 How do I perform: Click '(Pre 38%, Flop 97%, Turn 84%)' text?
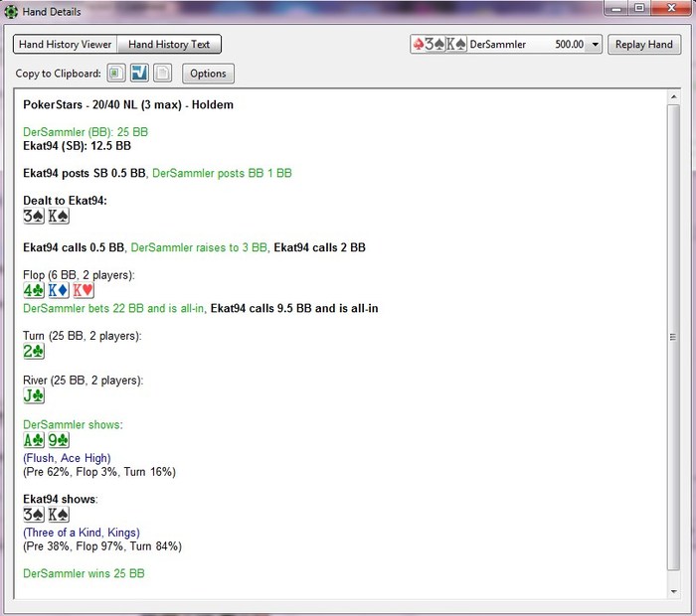coord(102,546)
